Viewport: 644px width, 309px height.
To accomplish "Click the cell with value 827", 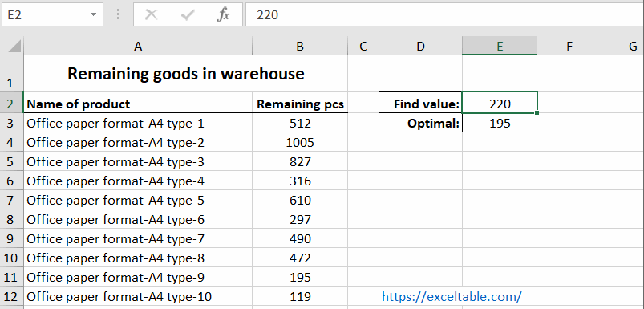I will coord(300,161).
